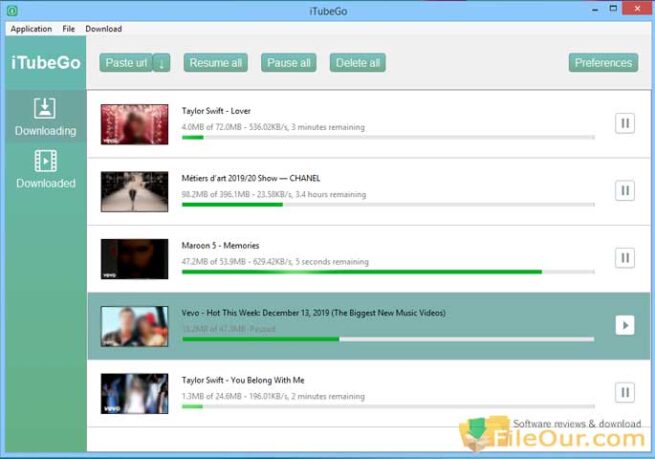The width and height of the screenshot is (655, 459).
Task: Open the Download menu
Action: click(x=104, y=29)
